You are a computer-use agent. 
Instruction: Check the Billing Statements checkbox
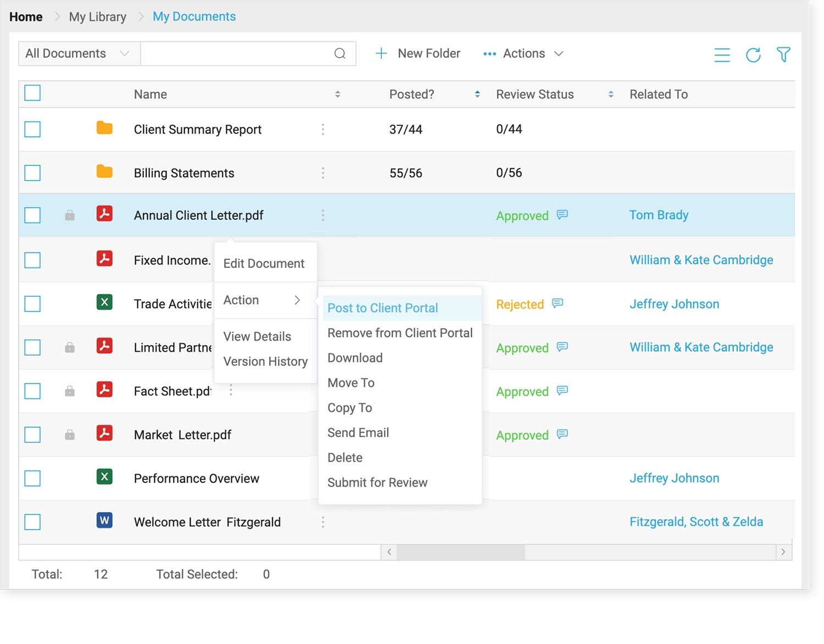point(32,173)
